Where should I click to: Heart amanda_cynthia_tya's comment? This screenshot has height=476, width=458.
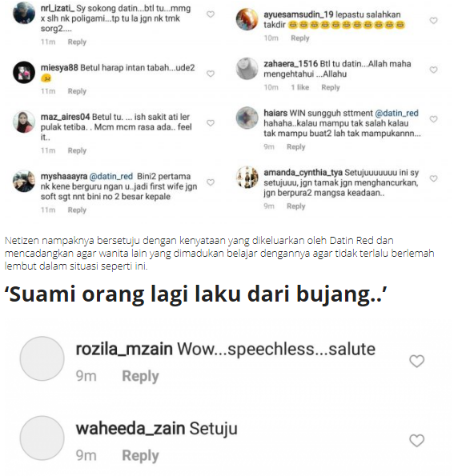click(x=433, y=178)
